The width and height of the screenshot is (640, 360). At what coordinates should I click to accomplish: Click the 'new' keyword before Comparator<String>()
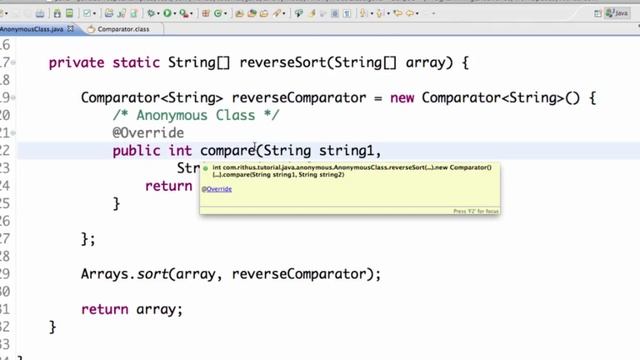(x=402, y=98)
